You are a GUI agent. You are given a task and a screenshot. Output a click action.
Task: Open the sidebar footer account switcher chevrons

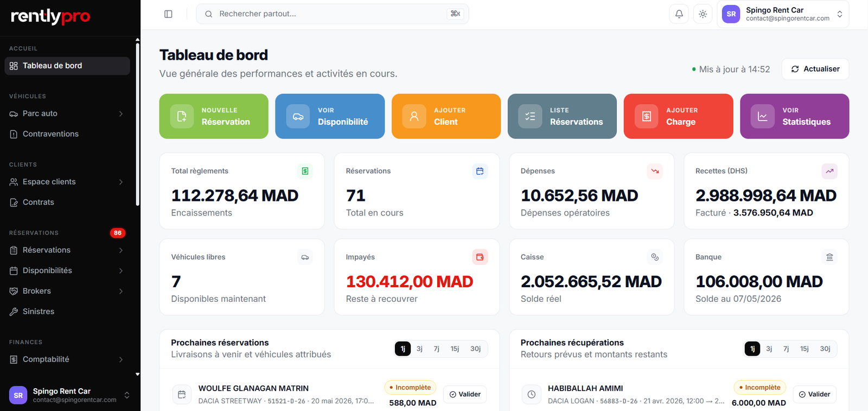click(x=126, y=395)
